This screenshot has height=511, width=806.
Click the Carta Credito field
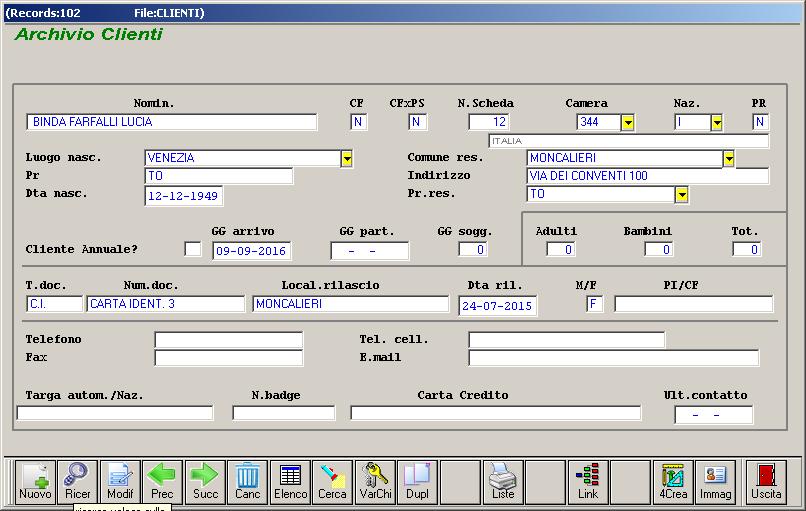496,412
